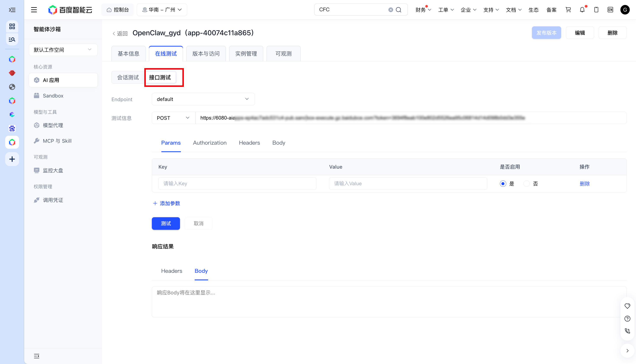Viewport: 636px width, 364px height.
Task: Click the search magnifier in CFC box
Action: point(398,10)
